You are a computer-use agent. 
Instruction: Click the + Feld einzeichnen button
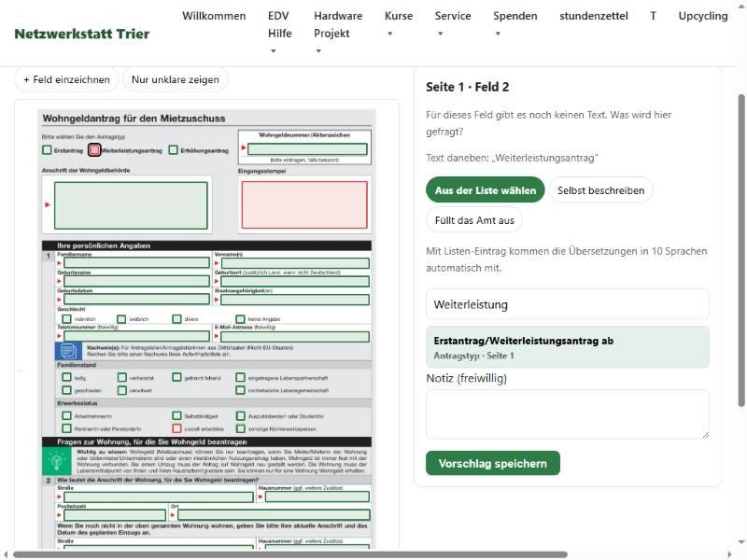tap(66, 79)
